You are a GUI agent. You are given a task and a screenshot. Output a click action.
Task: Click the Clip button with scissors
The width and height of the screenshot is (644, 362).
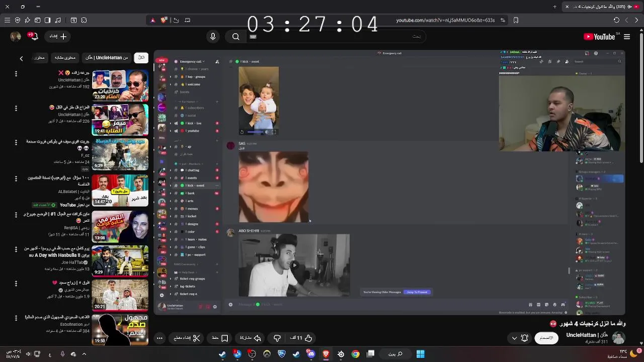coord(187,338)
